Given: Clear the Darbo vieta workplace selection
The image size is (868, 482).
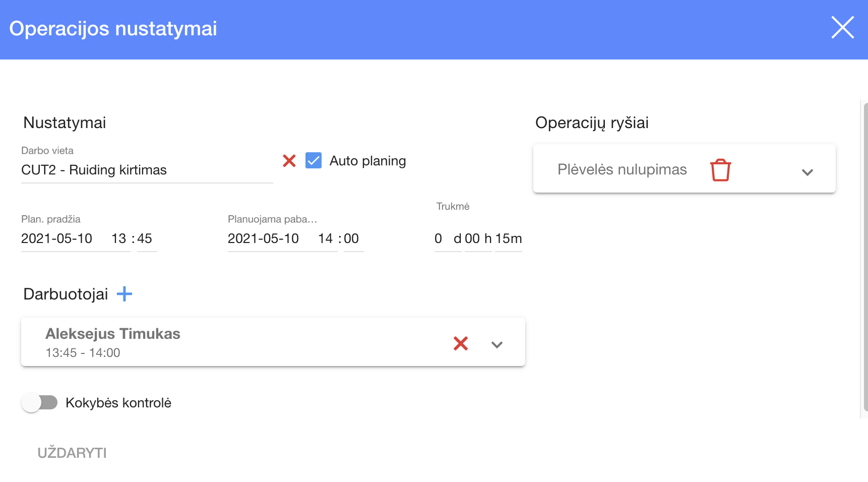Looking at the screenshot, I should coord(289,161).
